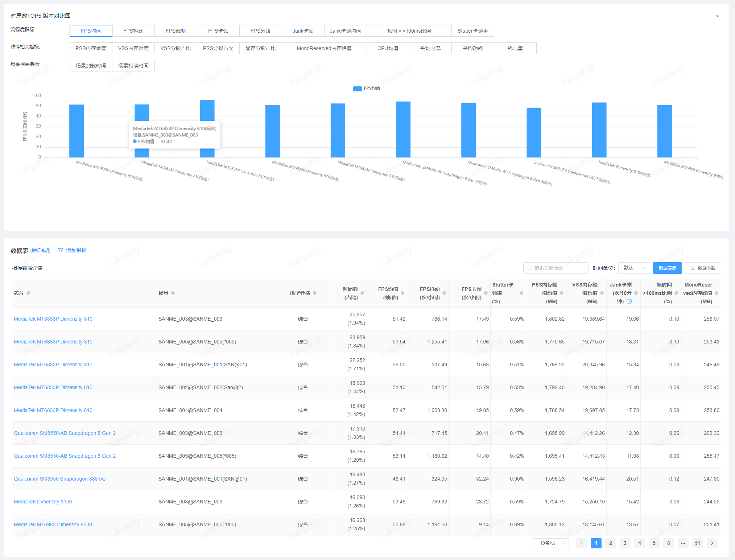The width and height of the screenshot is (735, 560).
Task: Collapse the TOP5 comparison chart panel chevron
Action: [x=717, y=16]
